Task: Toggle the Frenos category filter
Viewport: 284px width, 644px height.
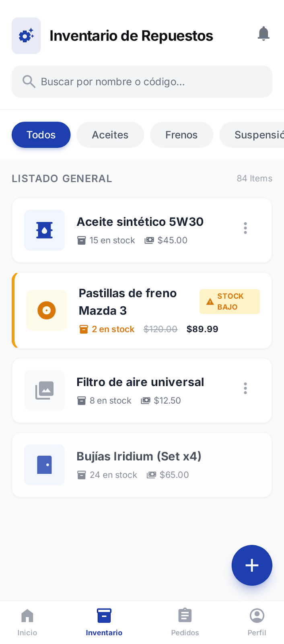Action: click(x=181, y=135)
